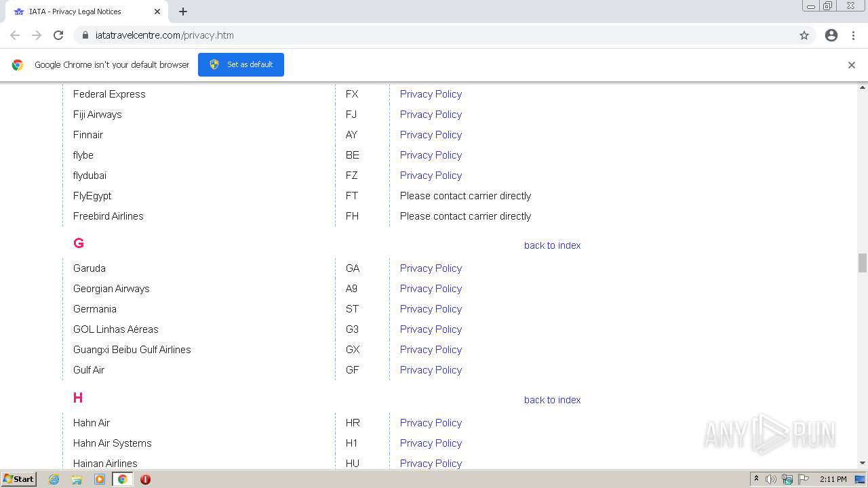The image size is (868, 488).
Task: Click the red Opera-style taskbar icon
Action: 145,479
